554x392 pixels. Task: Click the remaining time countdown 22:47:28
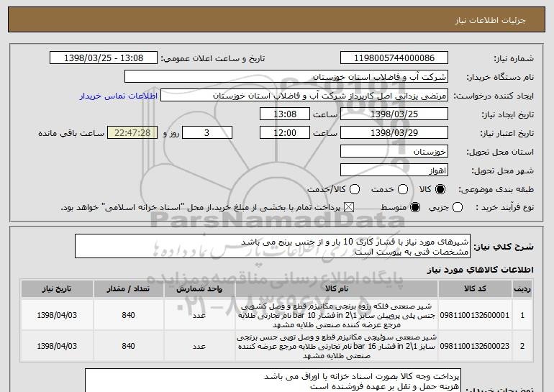pyautogui.click(x=132, y=133)
